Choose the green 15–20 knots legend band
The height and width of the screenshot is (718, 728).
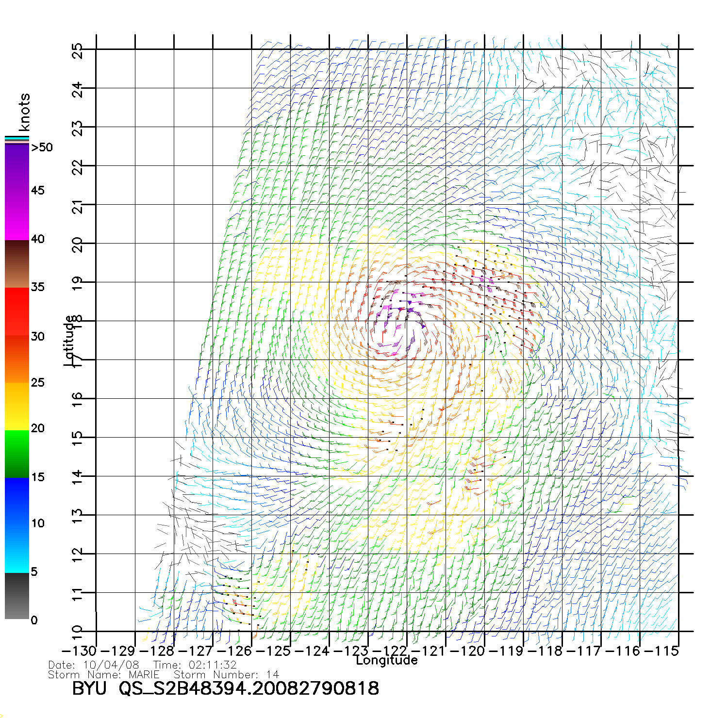[17, 454]
